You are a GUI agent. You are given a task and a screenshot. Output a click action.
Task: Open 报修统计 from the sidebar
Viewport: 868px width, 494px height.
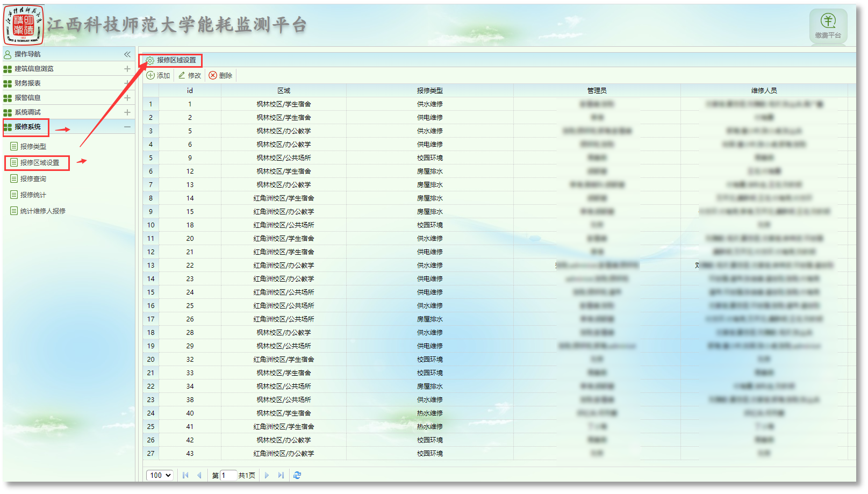(34, 195)
